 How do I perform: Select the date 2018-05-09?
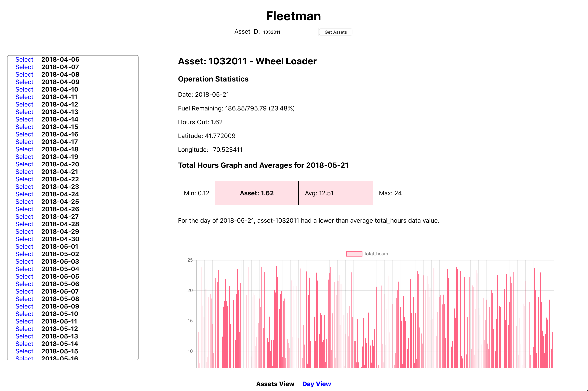[24, 306]
